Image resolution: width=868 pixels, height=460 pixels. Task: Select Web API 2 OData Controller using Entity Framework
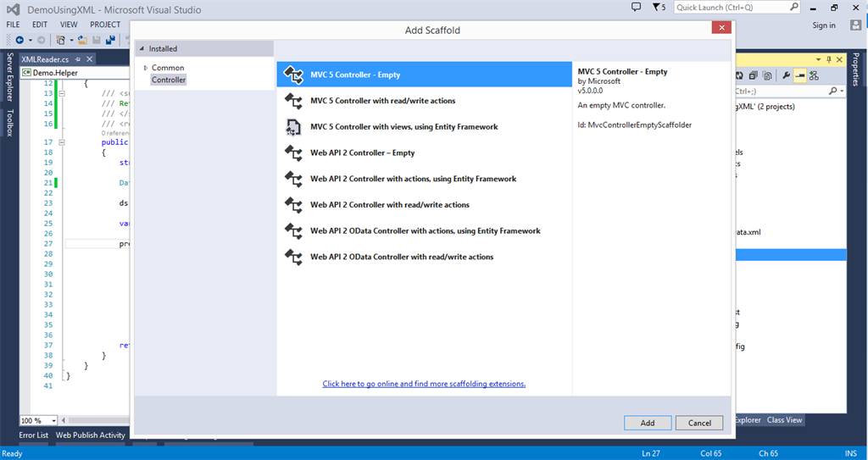coord(424,230)
